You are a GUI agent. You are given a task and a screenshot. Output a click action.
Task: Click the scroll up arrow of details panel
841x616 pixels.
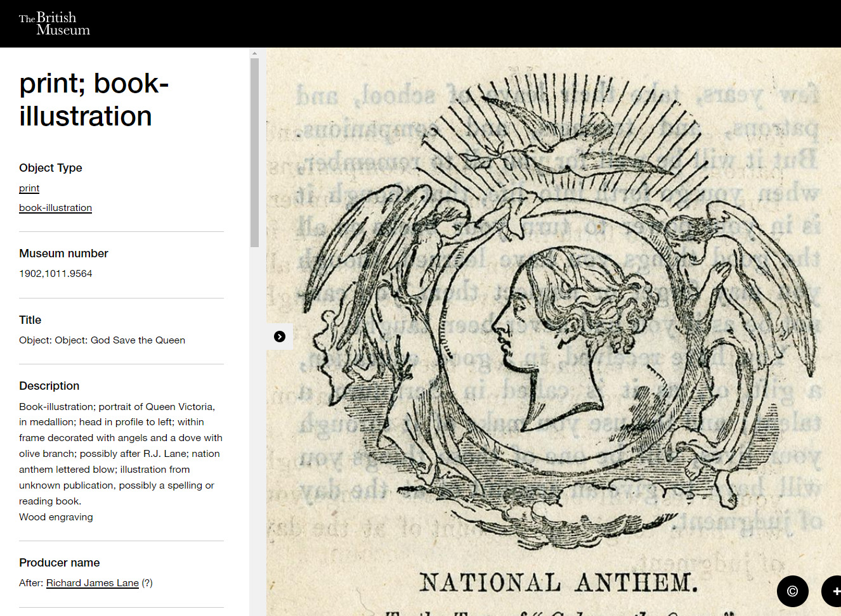point(254,53)
